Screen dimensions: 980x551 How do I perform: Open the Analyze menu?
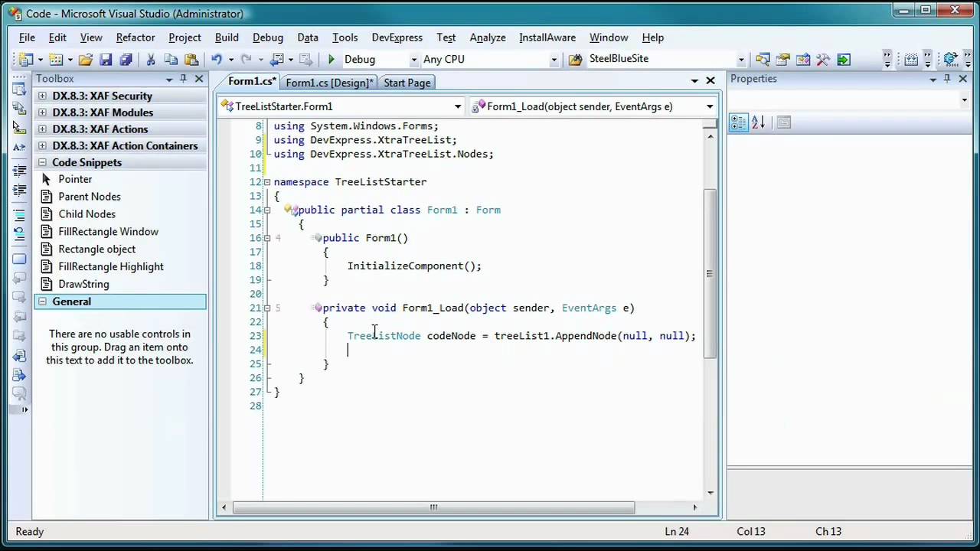tap(488, 37)
